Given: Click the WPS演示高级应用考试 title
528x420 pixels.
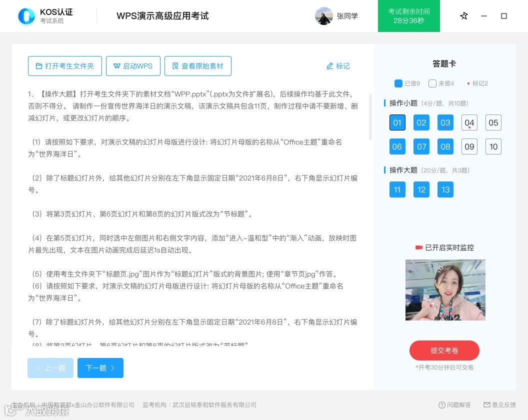Looking at the screenshot, I should click(x=162, y=16).
